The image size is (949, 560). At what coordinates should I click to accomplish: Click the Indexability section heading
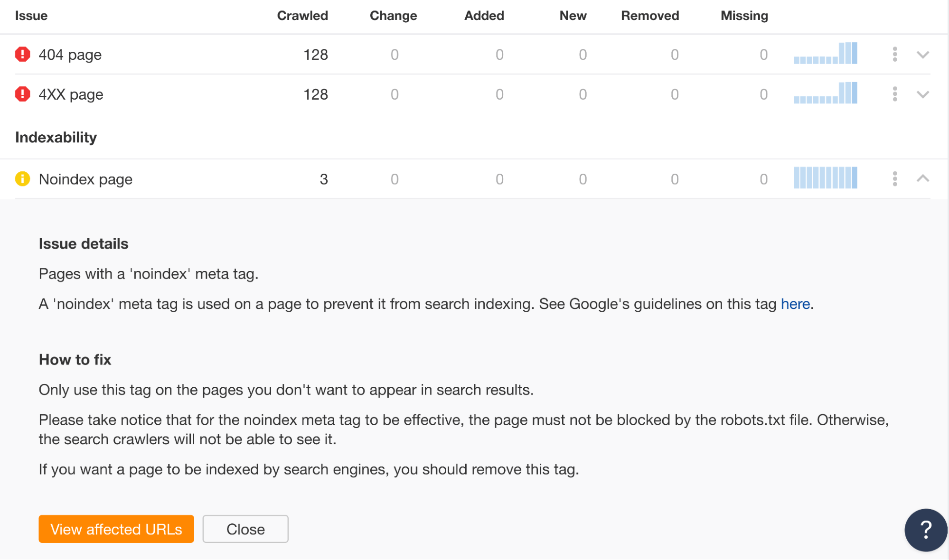click(x=56, y=137)
